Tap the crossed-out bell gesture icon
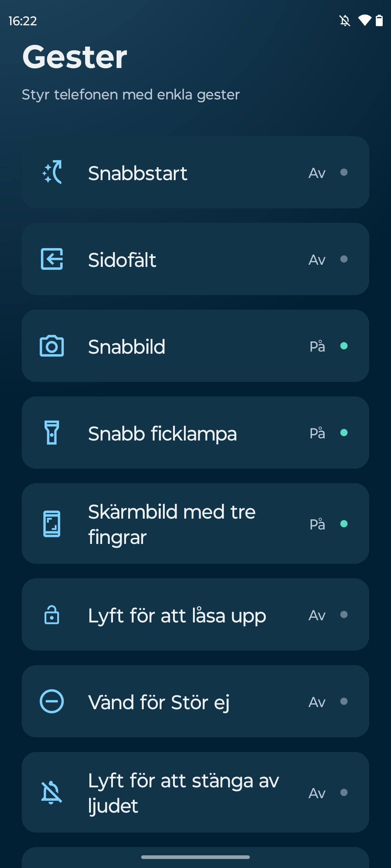 52,792
